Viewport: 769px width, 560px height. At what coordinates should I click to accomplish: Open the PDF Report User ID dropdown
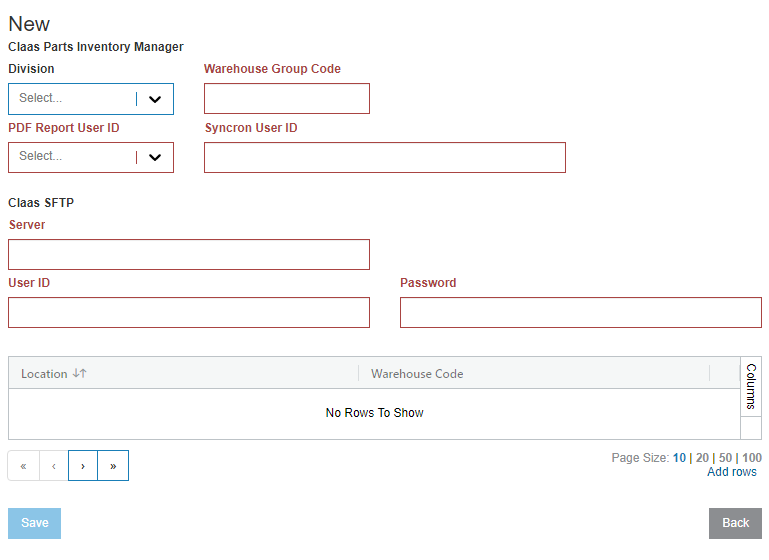(91, 157)
